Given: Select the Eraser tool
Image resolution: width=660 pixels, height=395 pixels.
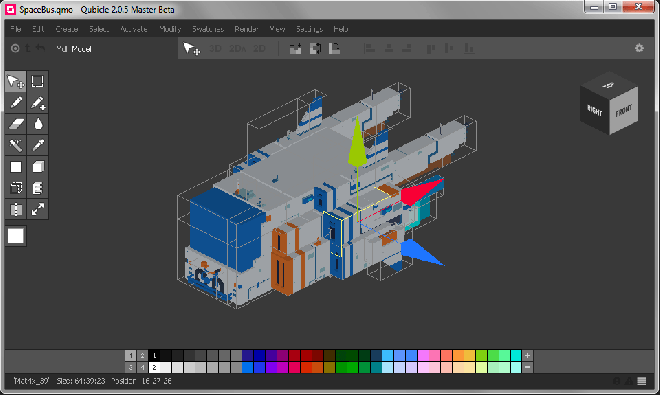Looking at the screenshot, I should [16, 124].
